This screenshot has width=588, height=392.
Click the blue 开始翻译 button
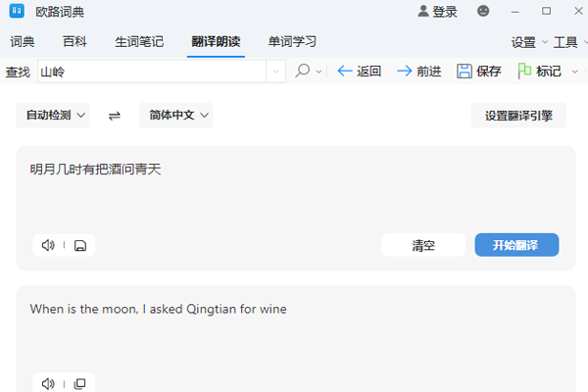(516, 245)
